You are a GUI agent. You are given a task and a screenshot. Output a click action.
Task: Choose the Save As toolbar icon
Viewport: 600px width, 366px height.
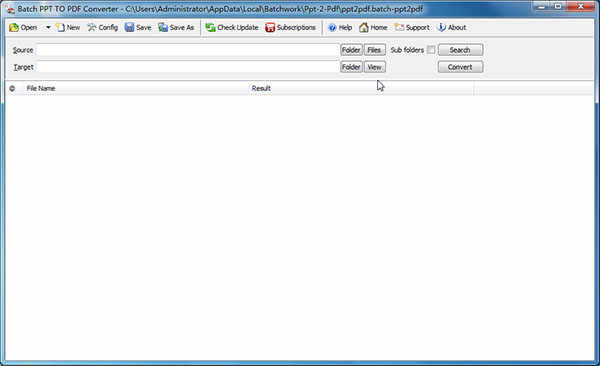tap(163, 28)
